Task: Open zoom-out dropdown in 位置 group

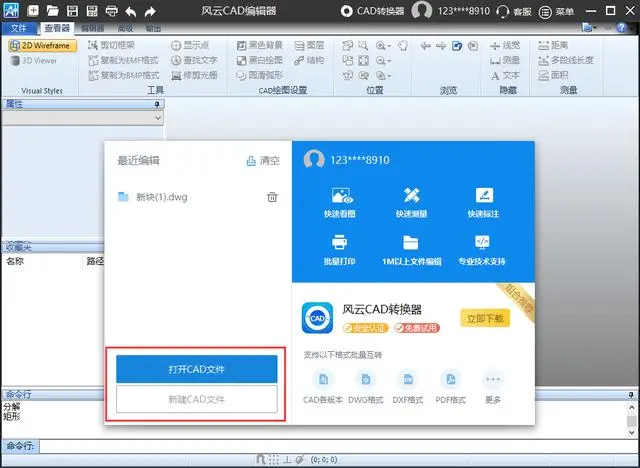Action: (383, 60)
